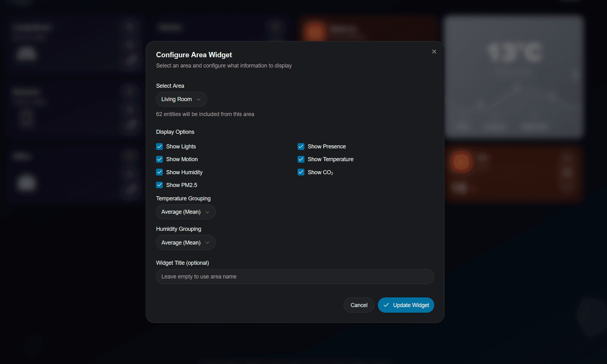Uncheck the Show CO₂ option
Image resolution: width=607 pixels, height=364 pixels.
[x=301, y=172]
